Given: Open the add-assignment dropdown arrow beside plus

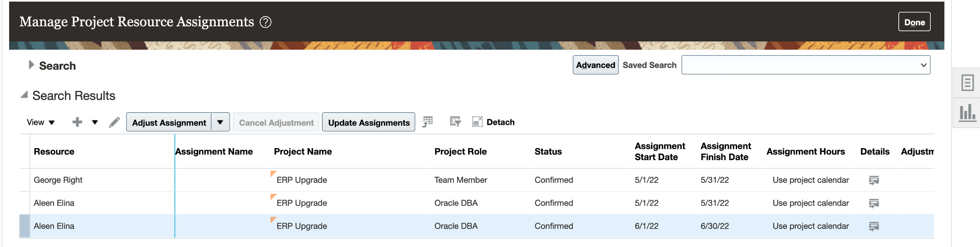Looking at the screenshot, I should (95, 122).
